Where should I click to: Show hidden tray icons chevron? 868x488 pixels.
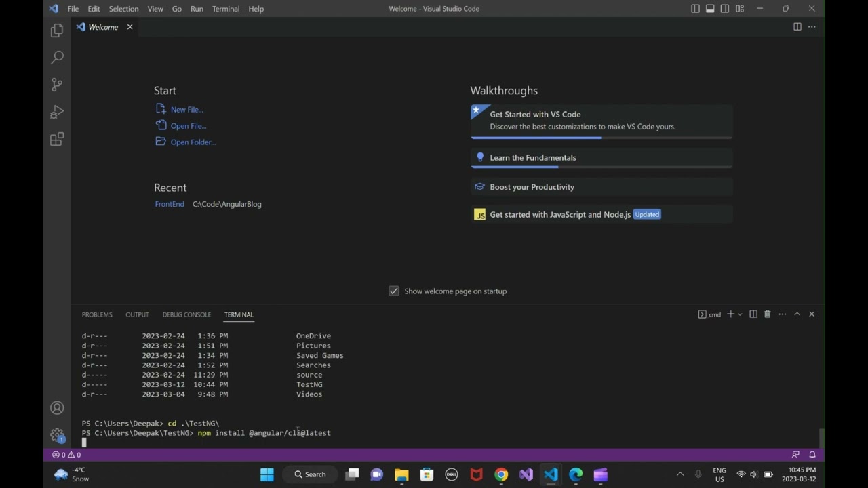click(680, 474)
